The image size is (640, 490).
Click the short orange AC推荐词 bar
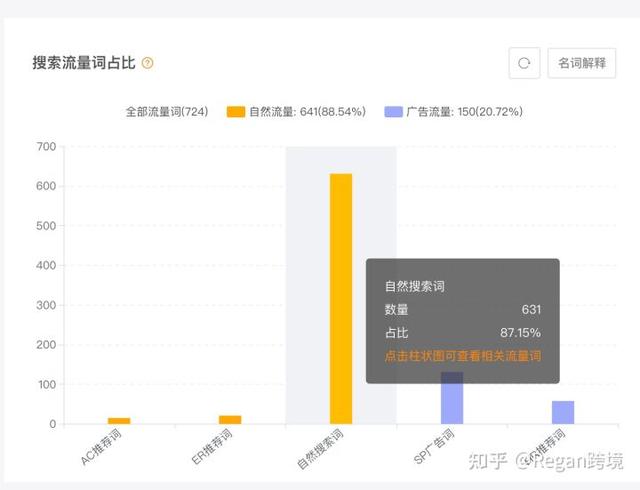pos(119,421)
